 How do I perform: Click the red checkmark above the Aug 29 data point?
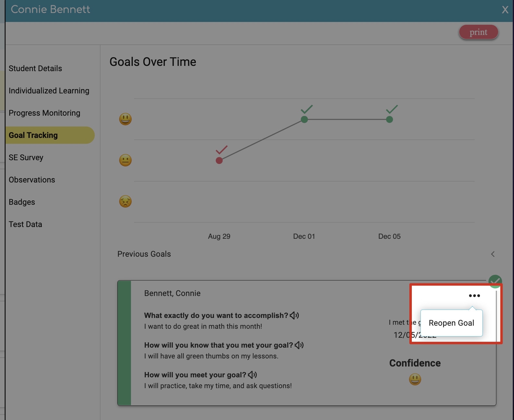tap(221, 149)
